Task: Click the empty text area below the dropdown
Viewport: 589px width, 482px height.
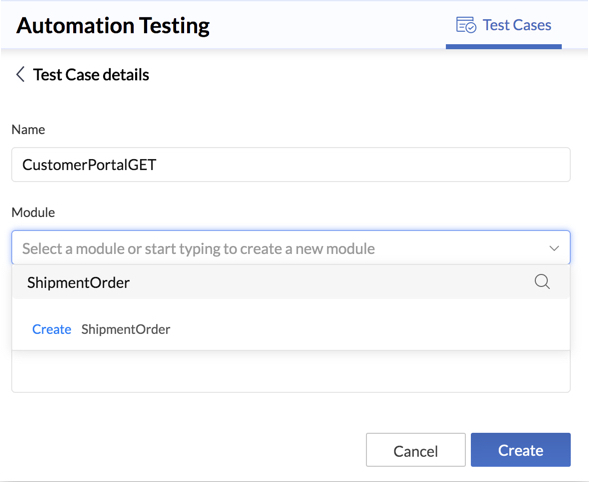Action: click(291, 371)
